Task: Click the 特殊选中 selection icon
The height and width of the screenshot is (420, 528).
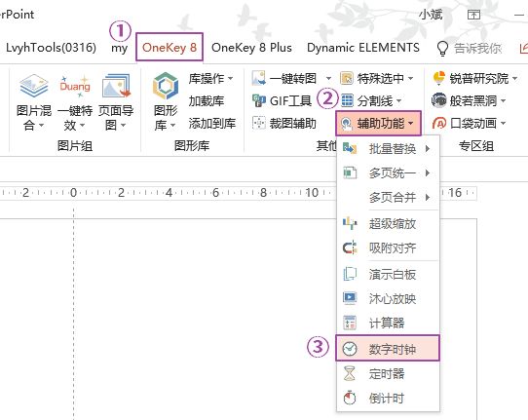Action: tap(347, 78)
